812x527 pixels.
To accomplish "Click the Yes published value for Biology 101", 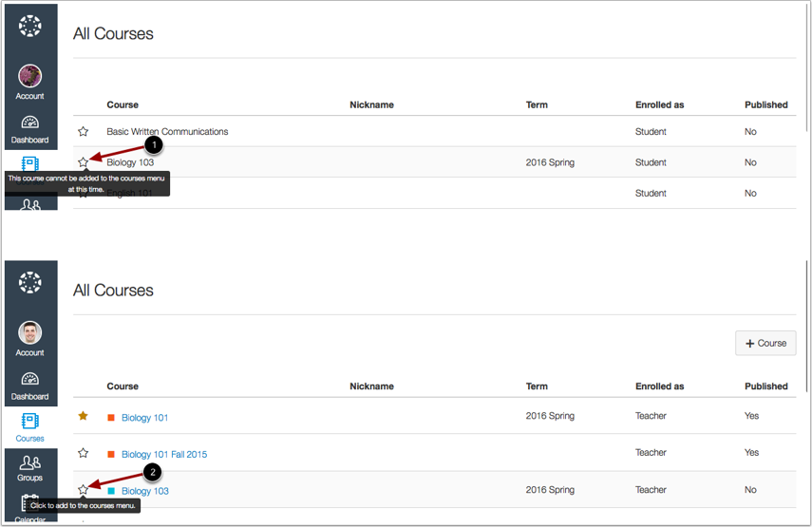I will point(751,416).
